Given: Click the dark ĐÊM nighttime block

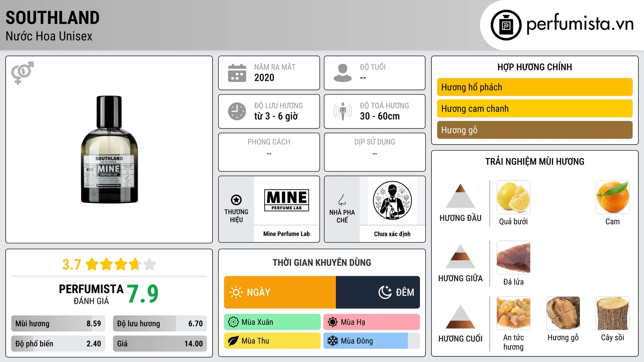Looking at the screenshot, I should click(x=378, y=292).
